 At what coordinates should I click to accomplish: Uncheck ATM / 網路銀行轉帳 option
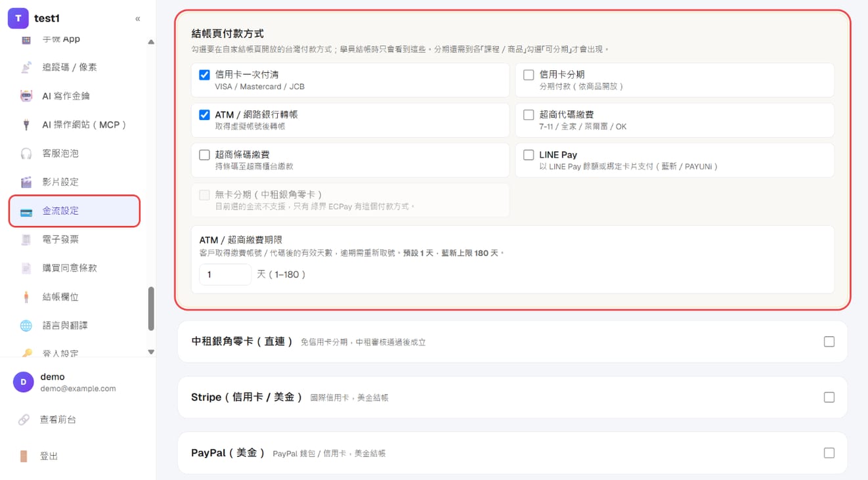pyautogui.click(x=204, y=114)
